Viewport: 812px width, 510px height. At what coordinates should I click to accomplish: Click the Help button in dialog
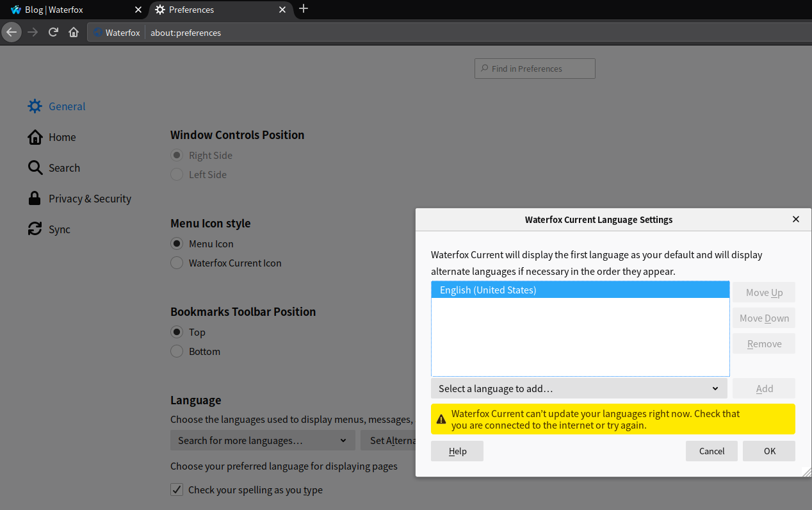pyautogui.click(x=457, y=451)
